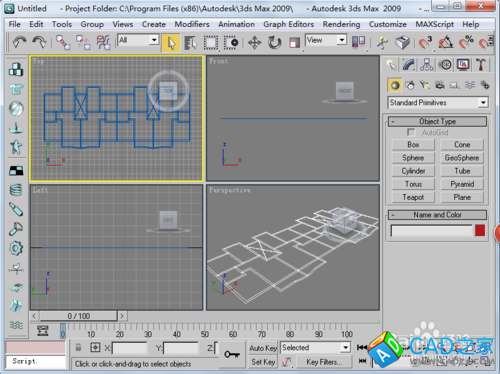Screen dimensions: 500x374
Task: Click Use Pivot Point Center icon
Action: 359,43
